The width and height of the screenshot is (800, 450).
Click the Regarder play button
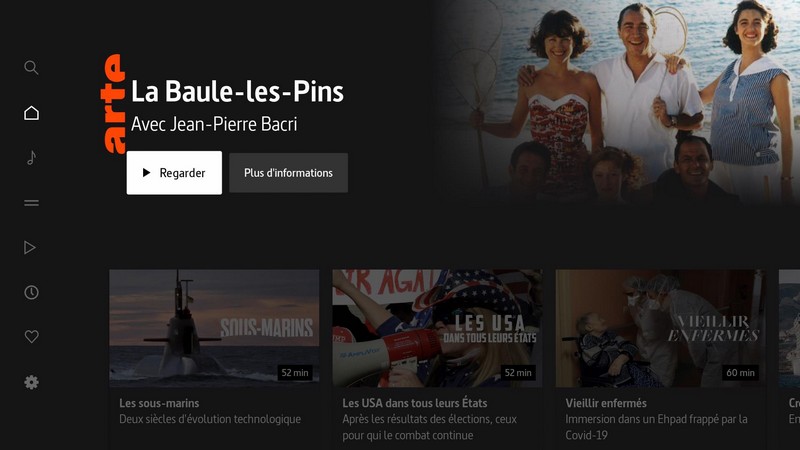pos(174,172)
